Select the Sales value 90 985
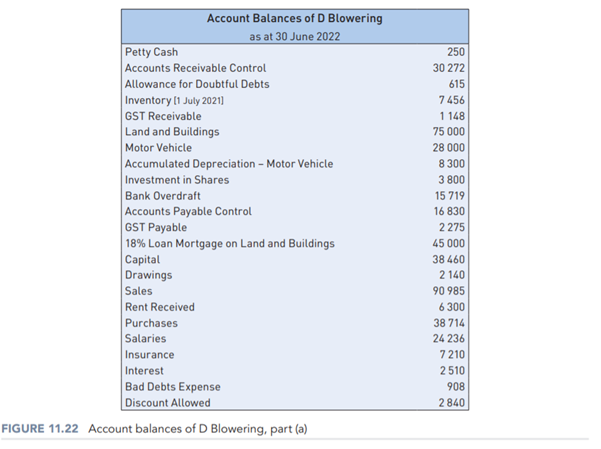 coord(449,291)
